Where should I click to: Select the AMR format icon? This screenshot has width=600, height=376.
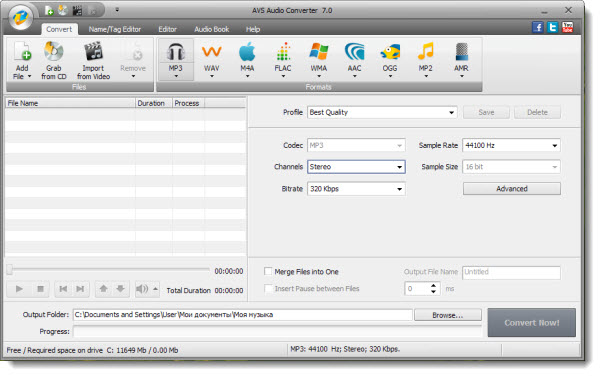pos(461,52)
